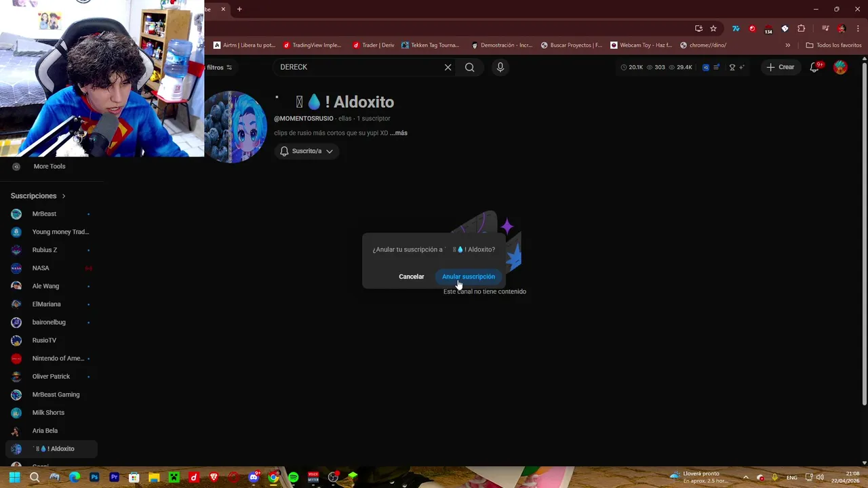Expand channel description with ...más
This screenshot has width=868, height=488.
(399, 133)
